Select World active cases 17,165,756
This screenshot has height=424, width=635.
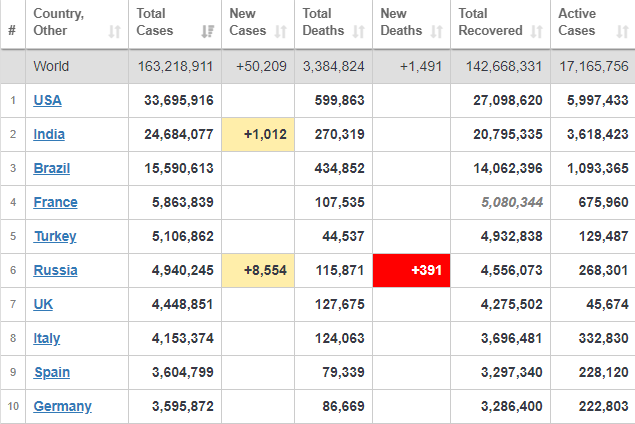click(594, 66)
